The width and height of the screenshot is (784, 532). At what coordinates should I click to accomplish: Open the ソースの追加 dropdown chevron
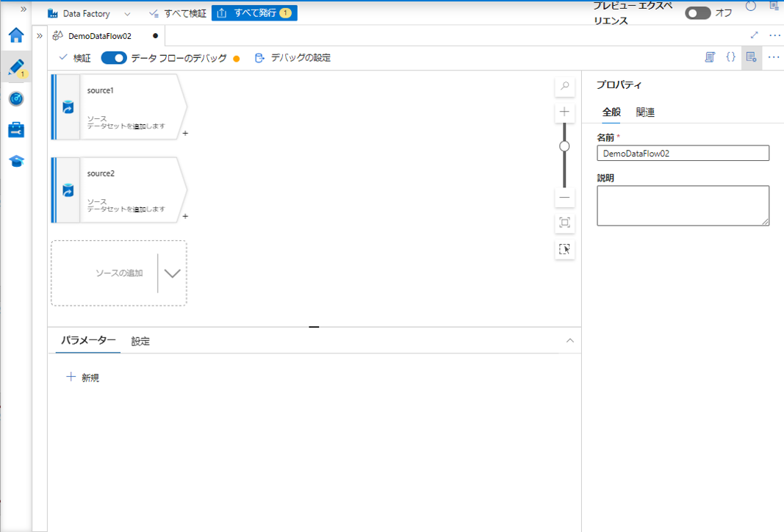(172, 273)
